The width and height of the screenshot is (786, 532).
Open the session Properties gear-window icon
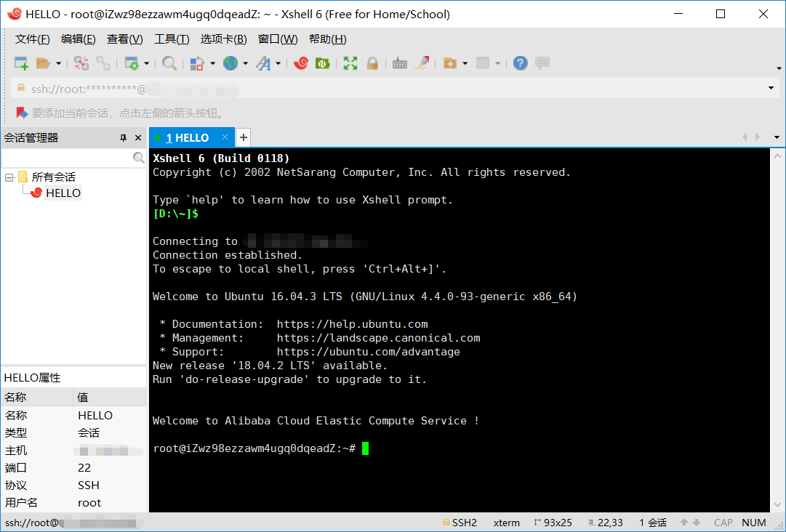[132, 63]
